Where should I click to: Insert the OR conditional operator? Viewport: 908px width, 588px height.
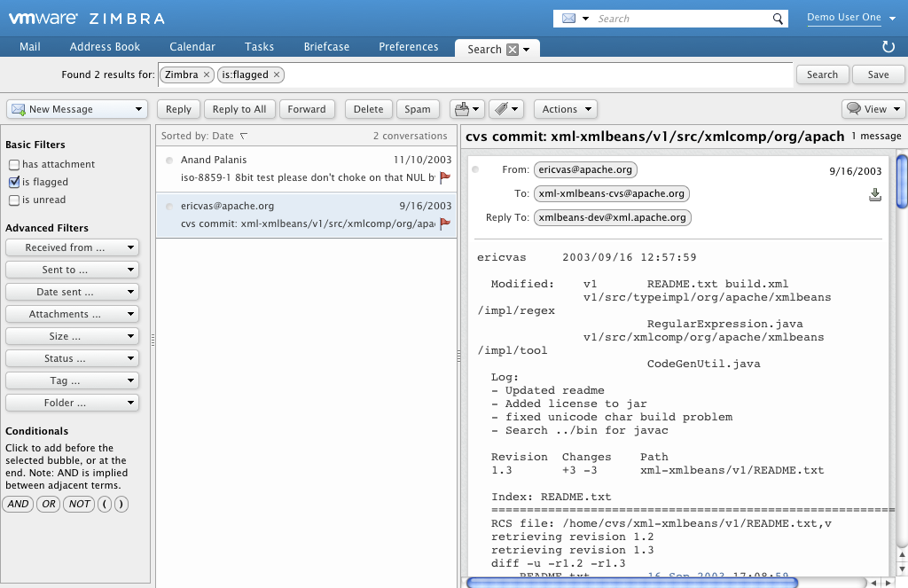49,504
